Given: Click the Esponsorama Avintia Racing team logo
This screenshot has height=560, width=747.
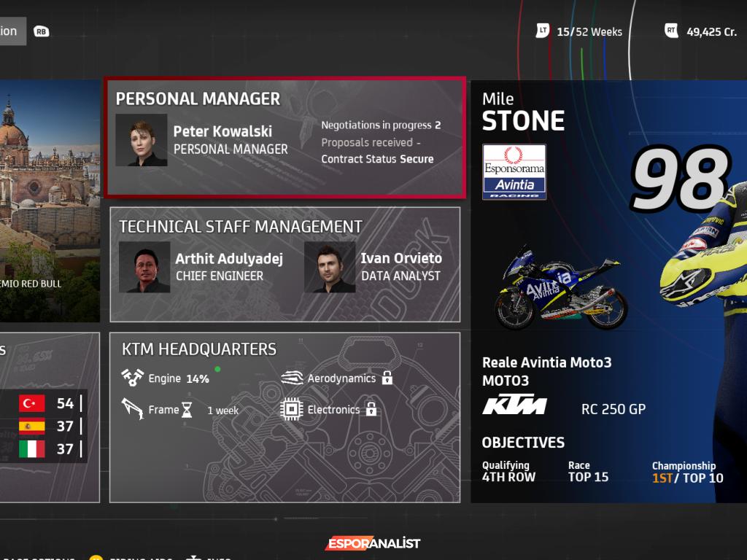Looking at the screenshot, I should coord(514,171).
